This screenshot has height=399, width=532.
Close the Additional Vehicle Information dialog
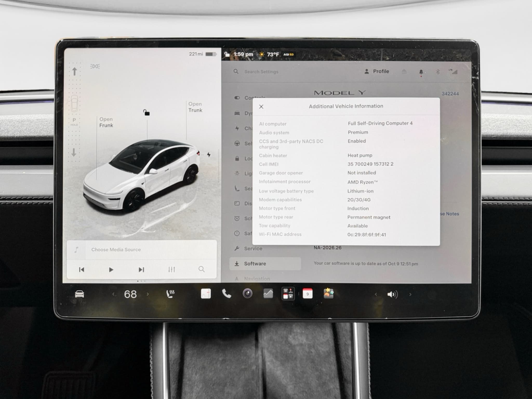point(261,107)
